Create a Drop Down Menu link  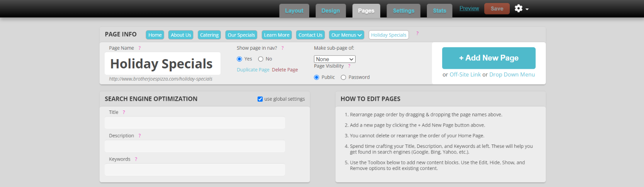pyautogui.click(x=512, y=75)
